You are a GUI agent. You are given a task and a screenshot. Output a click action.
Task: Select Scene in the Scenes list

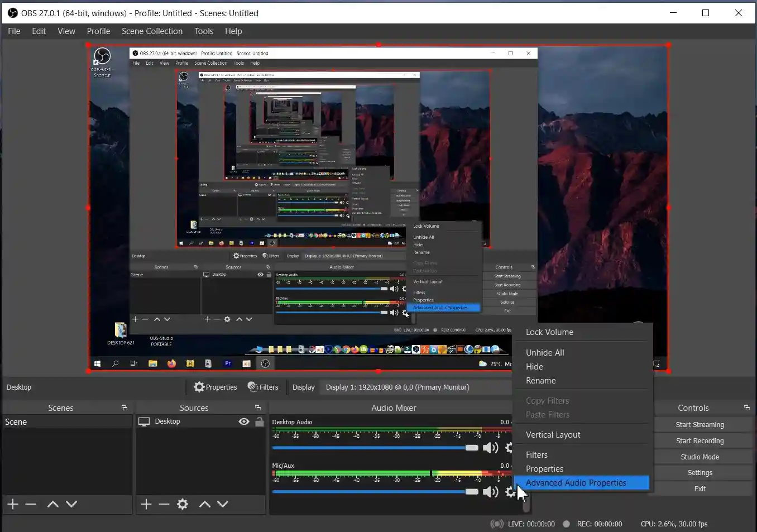[67, 421]
